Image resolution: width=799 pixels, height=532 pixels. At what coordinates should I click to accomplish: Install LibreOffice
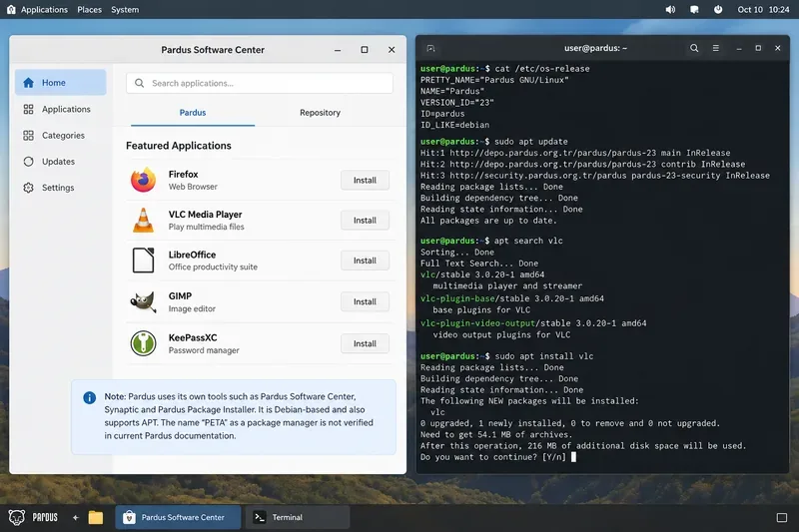click(365, 261)
